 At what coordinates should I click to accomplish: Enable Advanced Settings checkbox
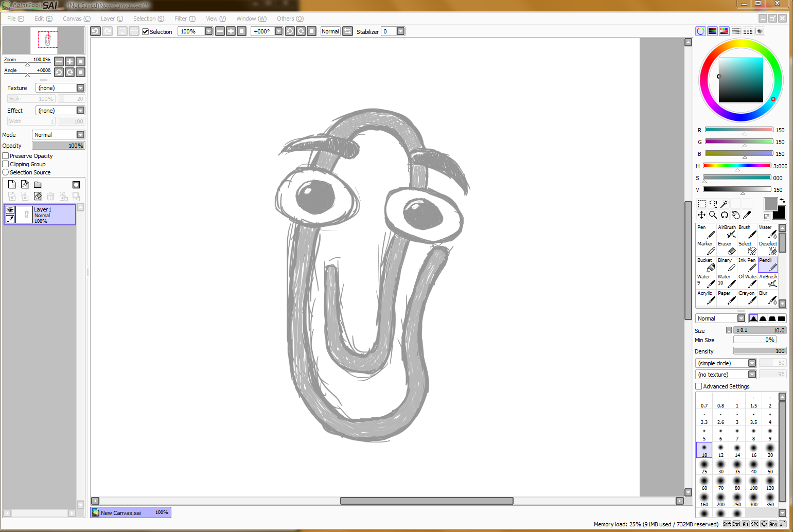(698, 386)
